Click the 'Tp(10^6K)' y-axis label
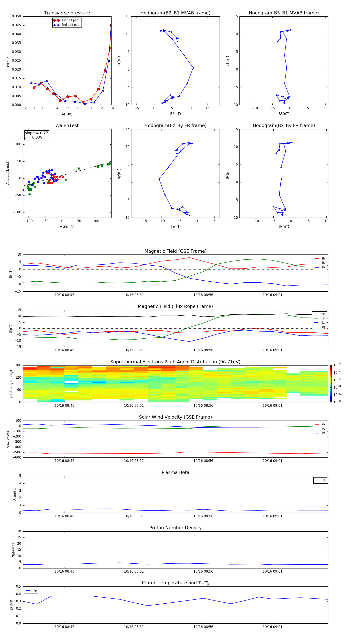Viewport: 351px width, 644px height. 11,605
